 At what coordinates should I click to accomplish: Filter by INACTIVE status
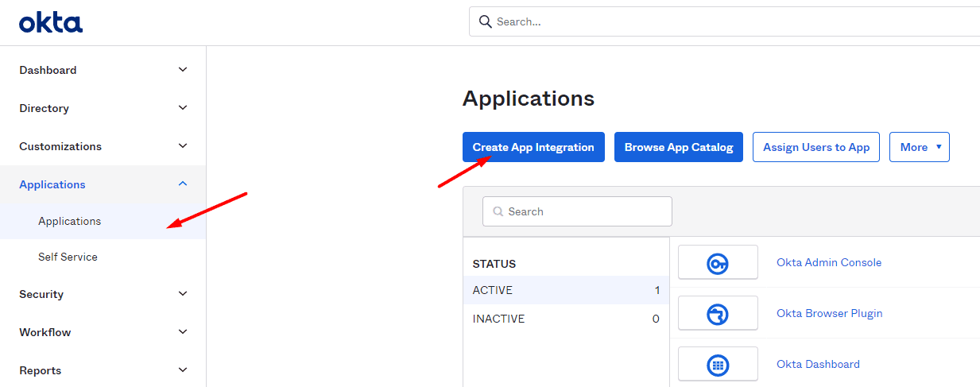566,319
